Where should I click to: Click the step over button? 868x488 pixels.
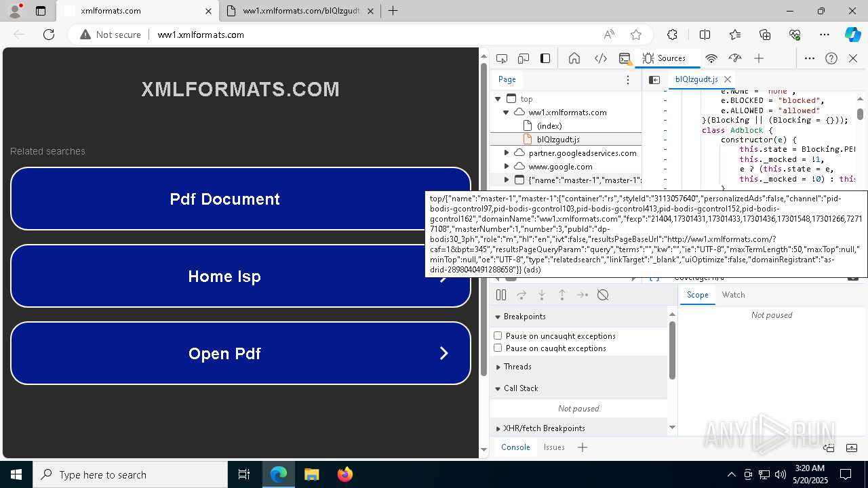tap(521, 295)
